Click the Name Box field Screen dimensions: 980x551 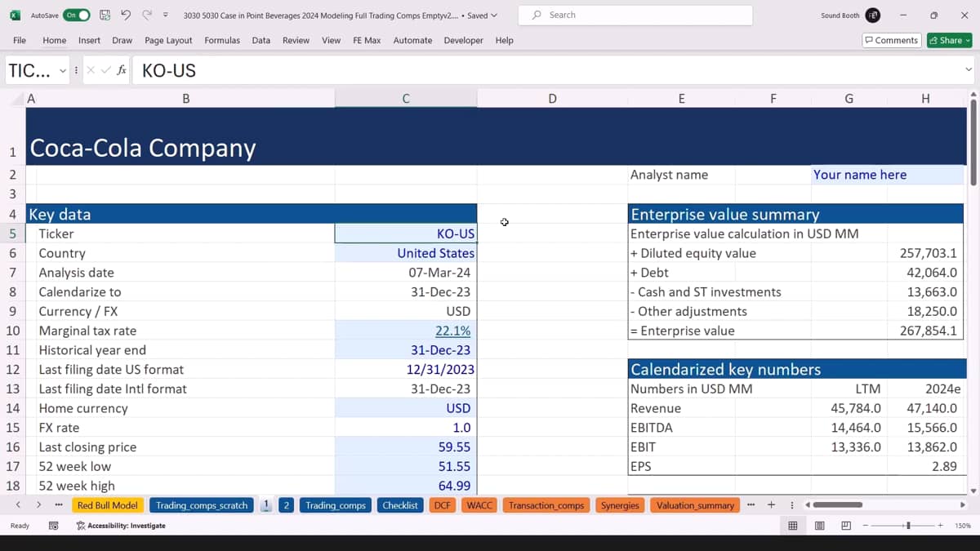[31, 71]
